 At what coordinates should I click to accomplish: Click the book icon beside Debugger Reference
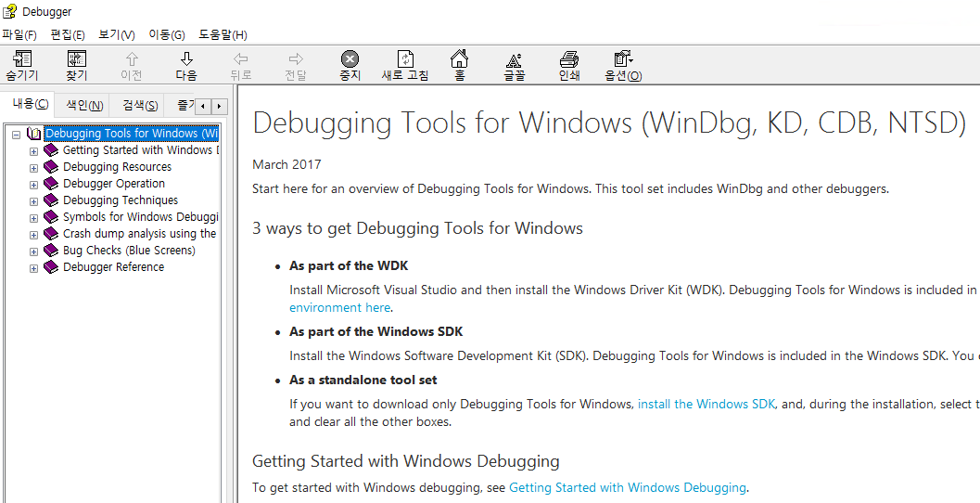(x=51, y=267)
